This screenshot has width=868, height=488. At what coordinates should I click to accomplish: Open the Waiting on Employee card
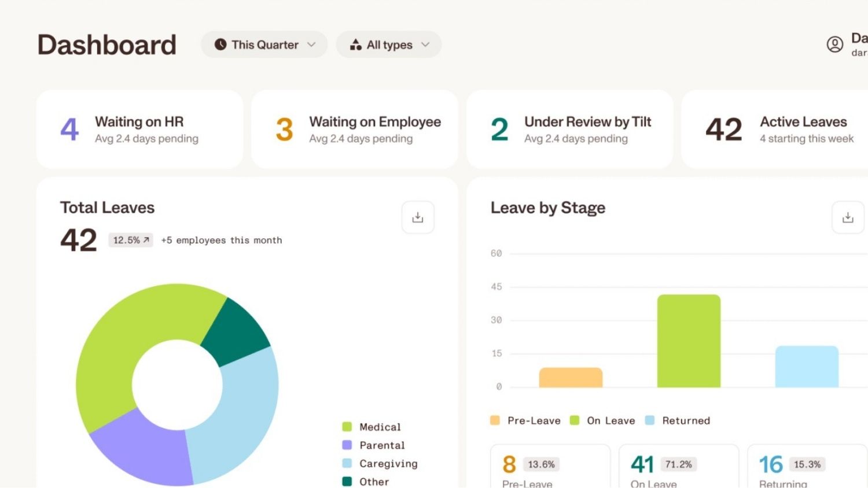tap(354, 130)
